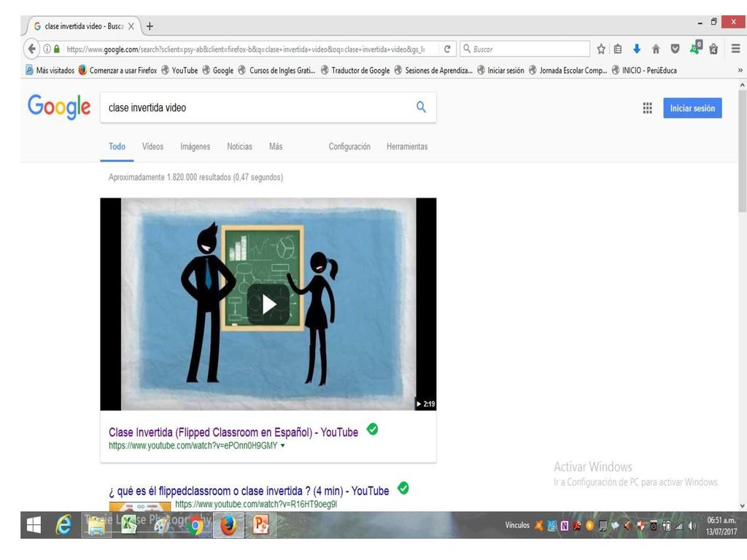The image size is (747, 560).
Task: Open Cursos de Ingles Grati... bookmark
Action: point(276,70)
